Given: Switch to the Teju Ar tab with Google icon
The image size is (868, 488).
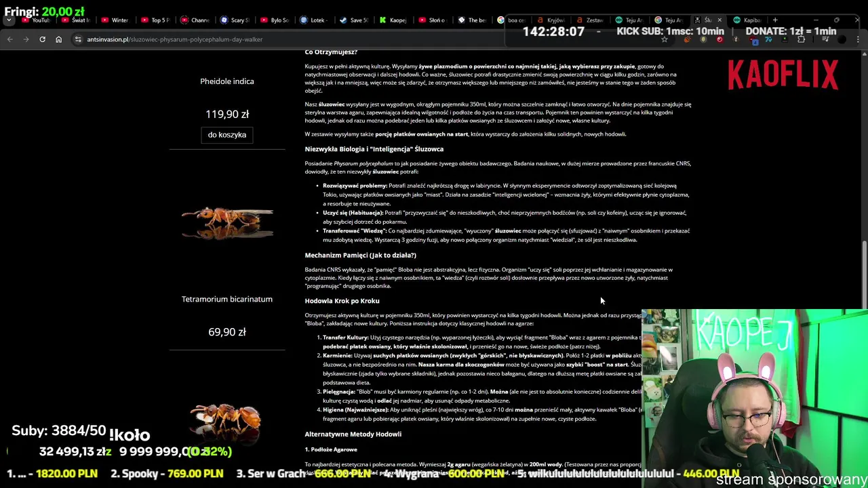Looking at the screenshot, I should [669, 20].
